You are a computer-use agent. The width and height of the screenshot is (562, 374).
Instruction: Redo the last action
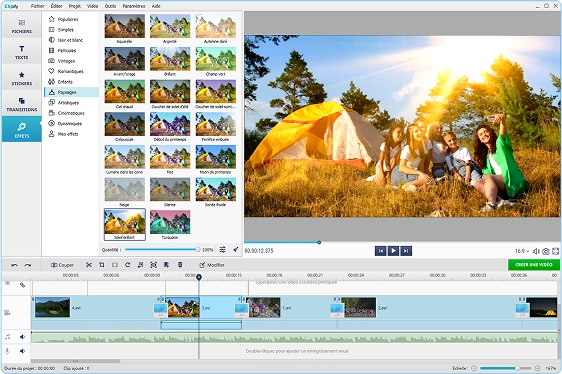[x=28, y=265]
